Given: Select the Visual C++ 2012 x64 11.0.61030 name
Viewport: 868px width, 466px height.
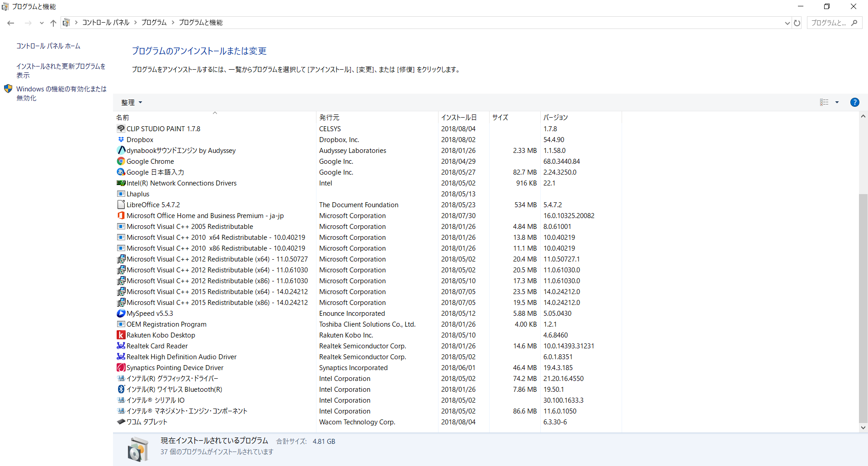Looking at the screenshot, I should click(217, 270).
